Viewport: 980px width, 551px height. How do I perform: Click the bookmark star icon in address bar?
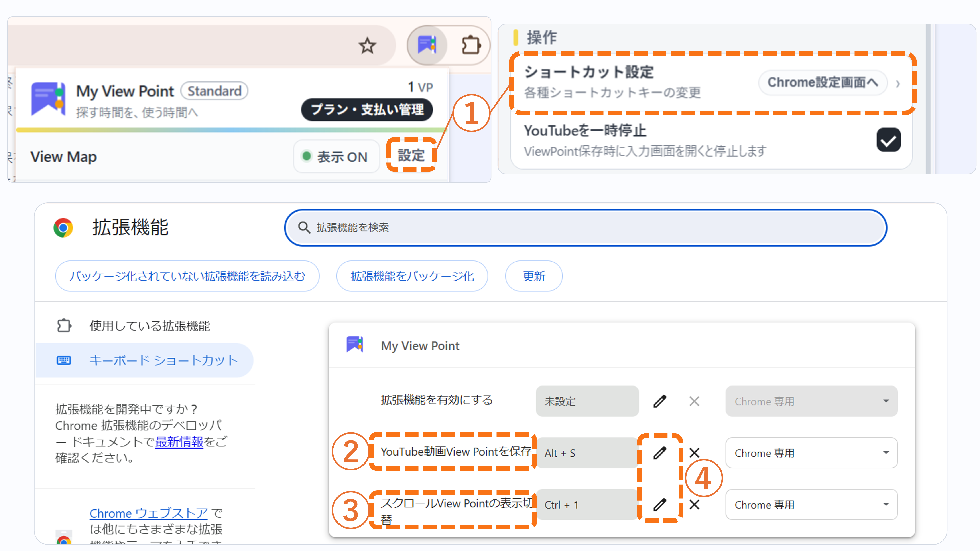367,46
